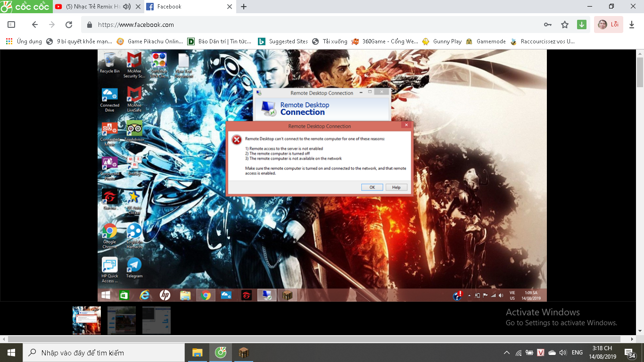Click the Google Chrome desktop shortcut in photo
Screen dimensions: 644x362
pyautogui.click(x=110, y=236)
